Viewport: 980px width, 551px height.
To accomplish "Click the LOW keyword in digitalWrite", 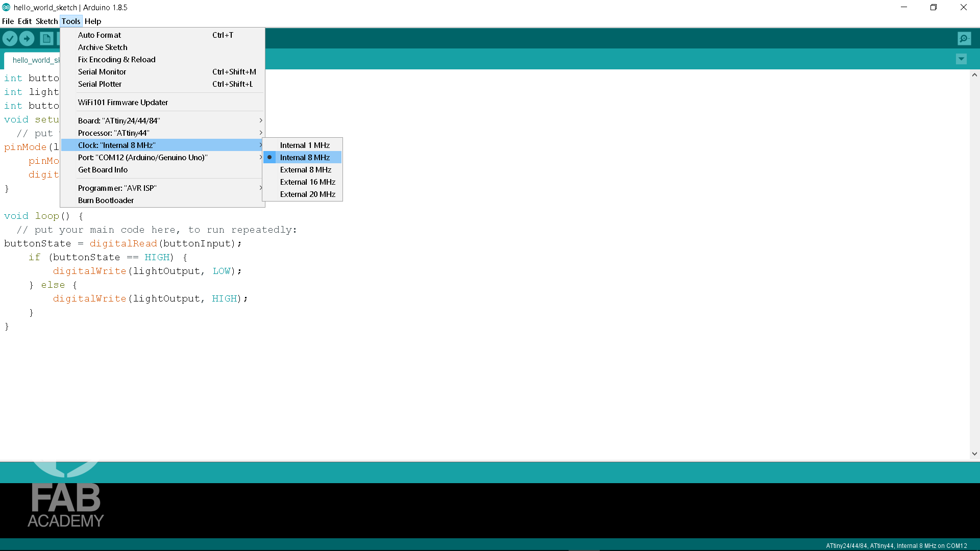I will [222, 271].
